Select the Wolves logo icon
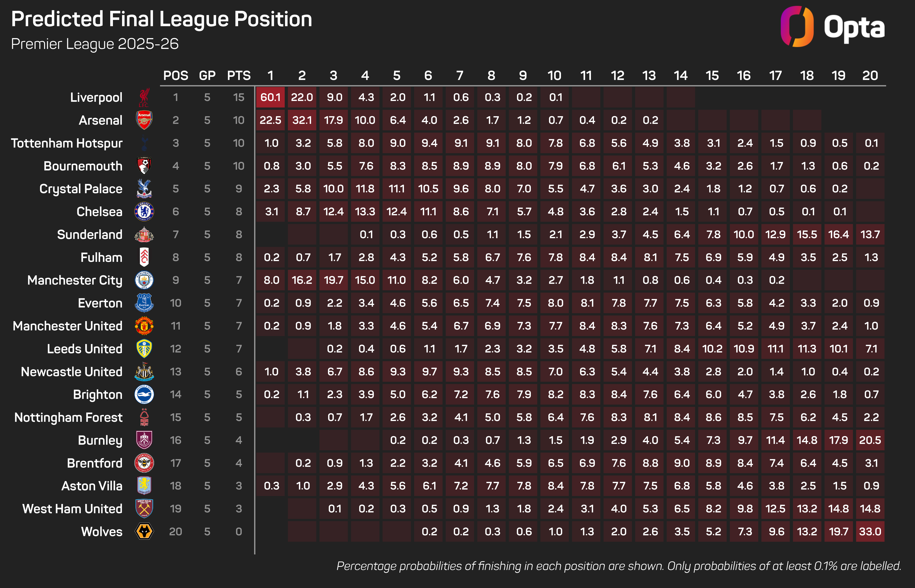 (144, 532)
